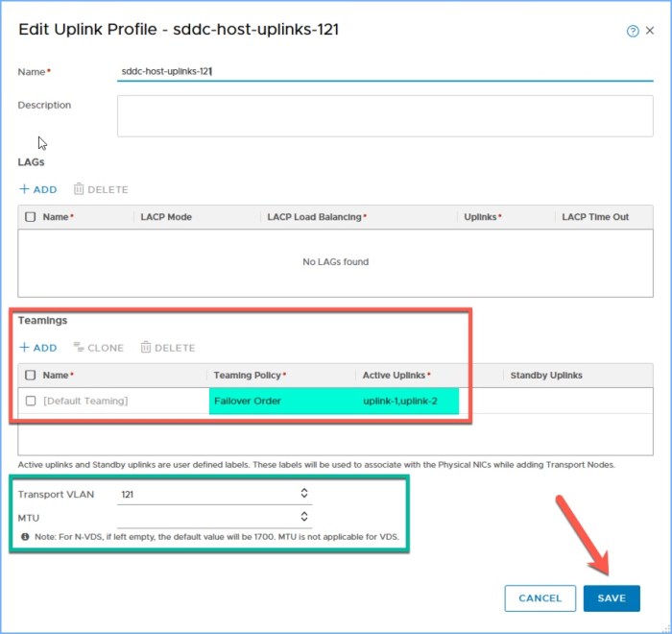
Task: Cancel editing the uplink profile
Action: click(540, 598)
